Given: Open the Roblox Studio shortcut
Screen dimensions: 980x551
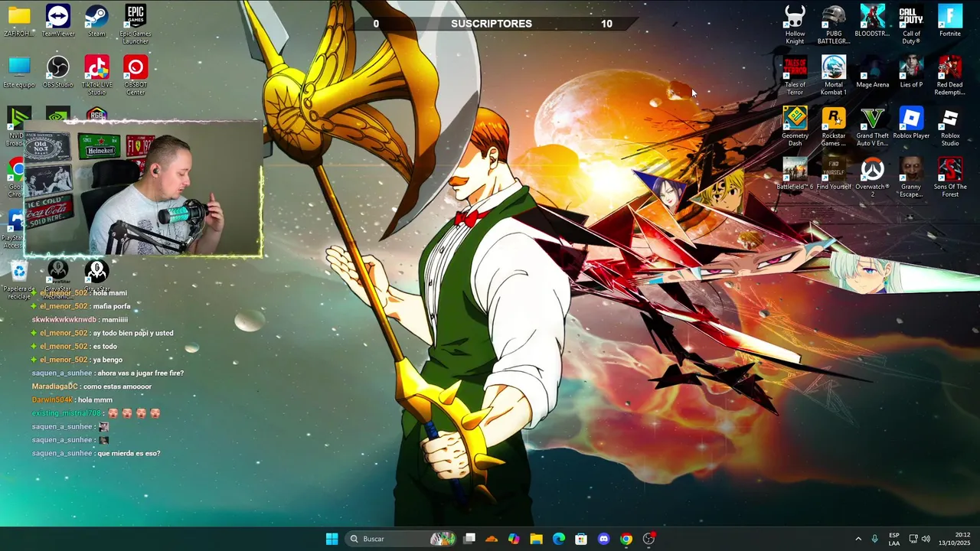Looking at the screenshot, I should 950,126.
